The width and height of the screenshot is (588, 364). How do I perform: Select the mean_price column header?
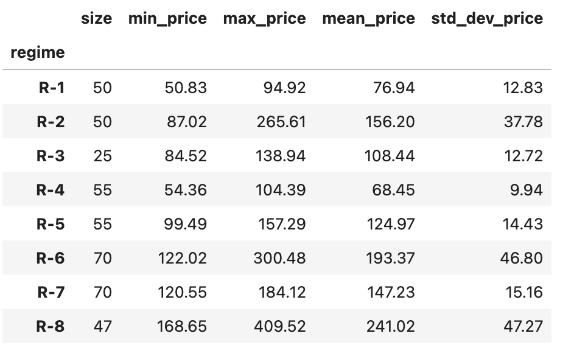[369, 19]
